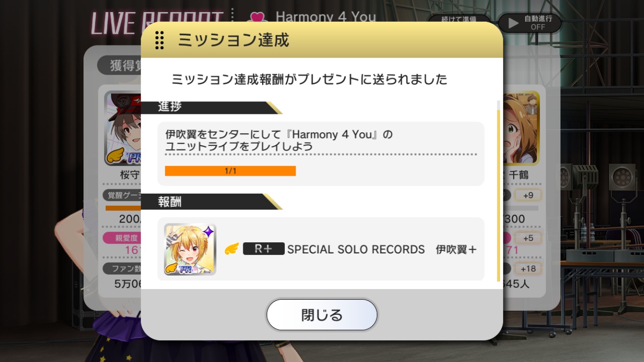Tap the golden wing icon beside R+
The height and width of the screenshot is (362, 644).
[232, 249]
